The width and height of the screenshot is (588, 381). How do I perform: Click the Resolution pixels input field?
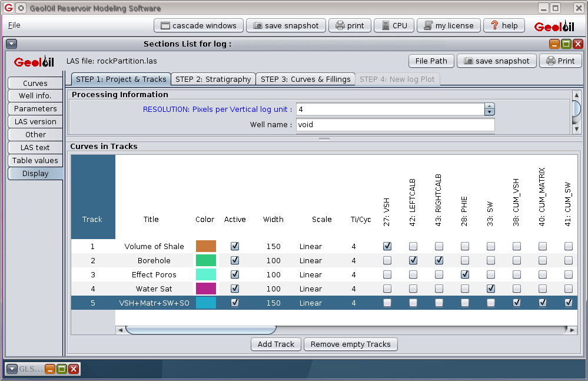390,109
